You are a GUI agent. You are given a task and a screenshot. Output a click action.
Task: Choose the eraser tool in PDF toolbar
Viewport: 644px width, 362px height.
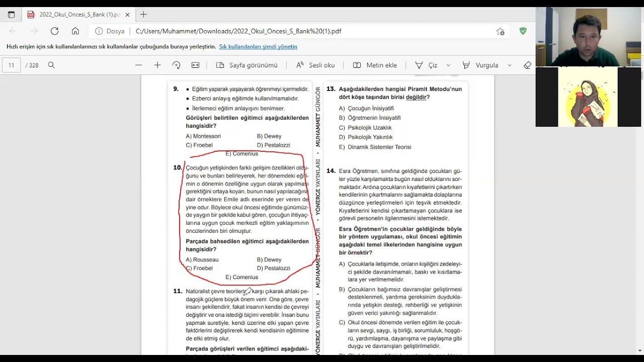(527, 65)
